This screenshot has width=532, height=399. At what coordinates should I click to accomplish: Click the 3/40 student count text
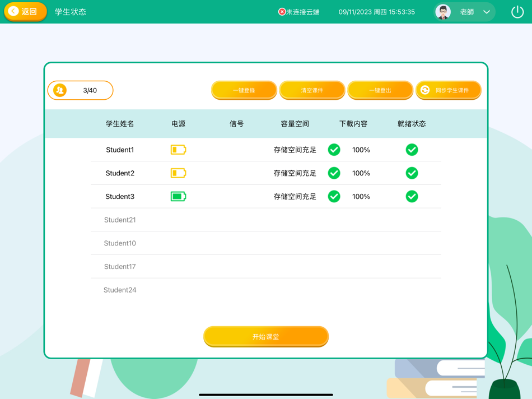tap(90, 90)
